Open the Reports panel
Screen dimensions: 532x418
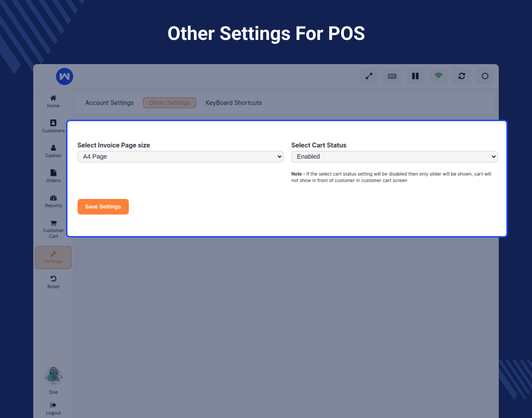(x=53, y=201)
